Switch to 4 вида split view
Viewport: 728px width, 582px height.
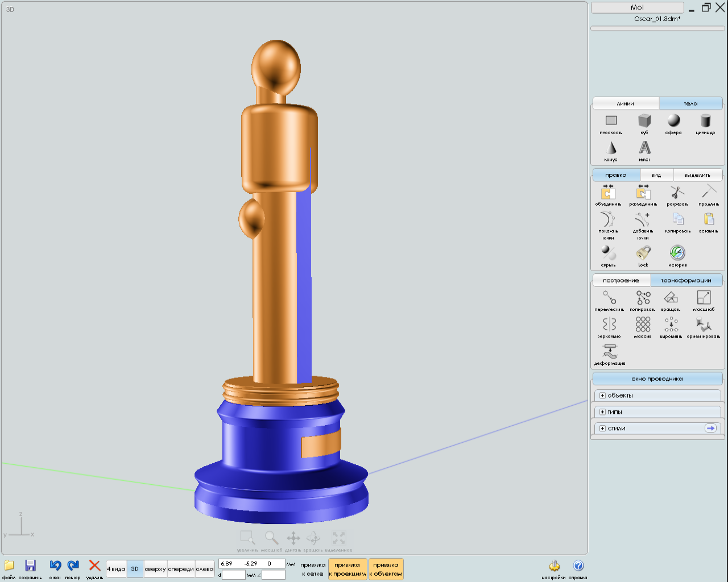click(116, 569)
